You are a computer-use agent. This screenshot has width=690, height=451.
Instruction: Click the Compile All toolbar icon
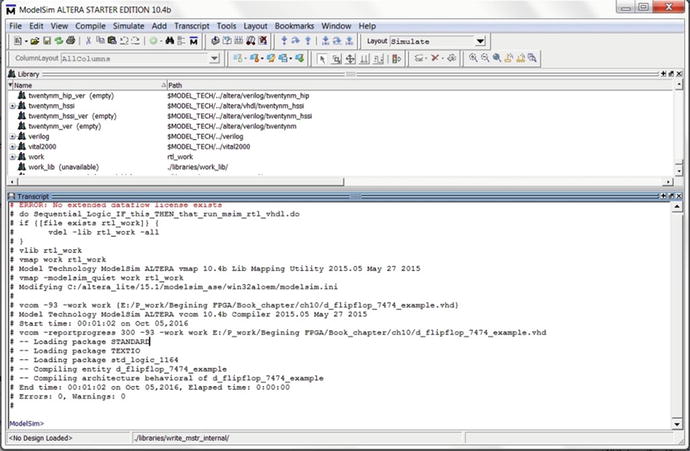point(227,41)
